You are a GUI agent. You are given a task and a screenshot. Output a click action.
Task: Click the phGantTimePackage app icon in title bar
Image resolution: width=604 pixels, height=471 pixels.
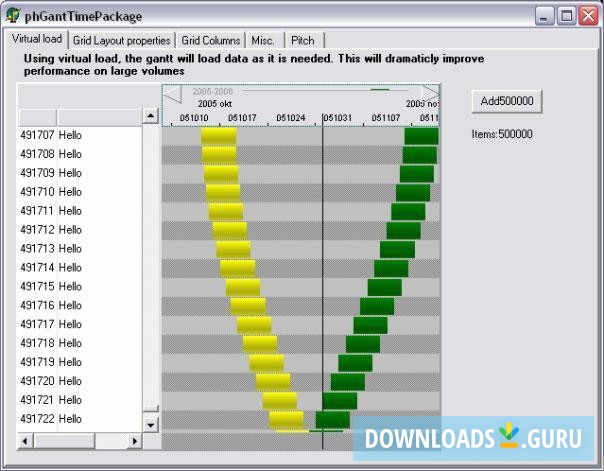tap(13, 16)
